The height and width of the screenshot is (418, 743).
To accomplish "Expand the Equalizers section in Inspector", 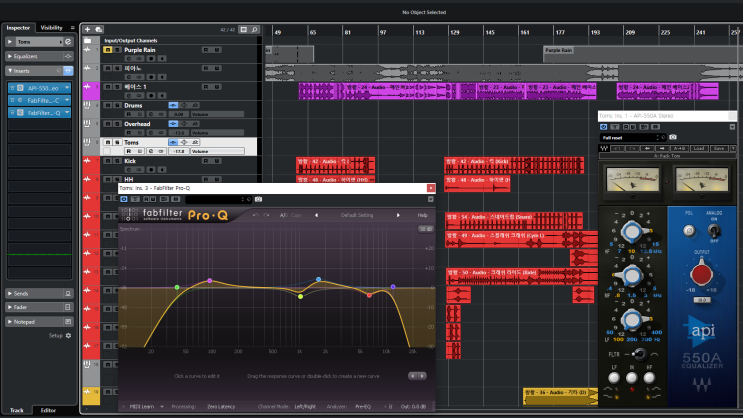I will click(10, 56).
